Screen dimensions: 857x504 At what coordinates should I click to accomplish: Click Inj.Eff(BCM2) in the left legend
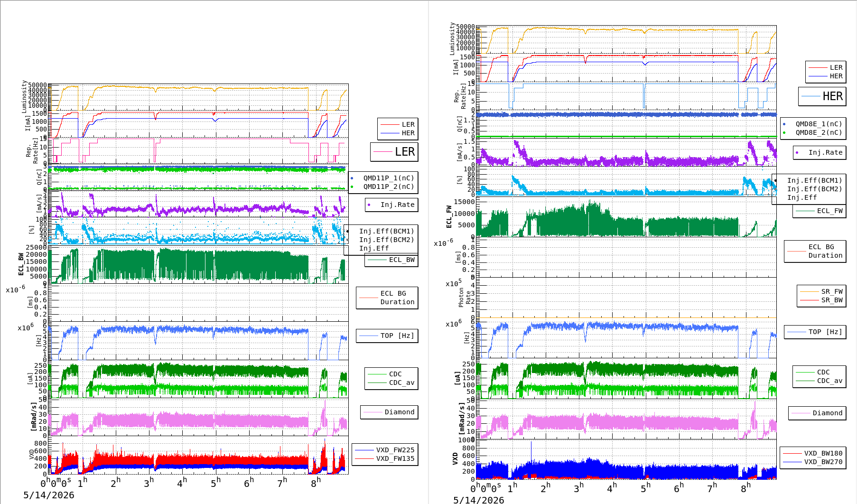(386, 240)
